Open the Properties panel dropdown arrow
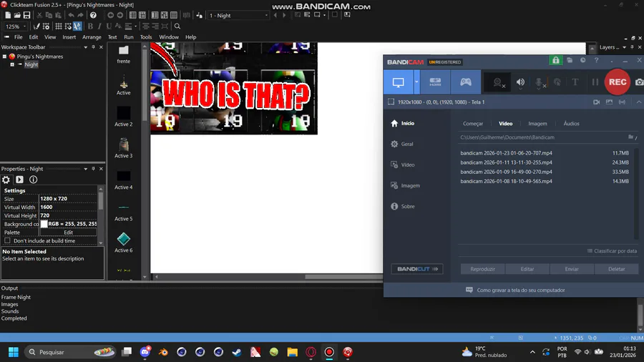 [85, 169]
